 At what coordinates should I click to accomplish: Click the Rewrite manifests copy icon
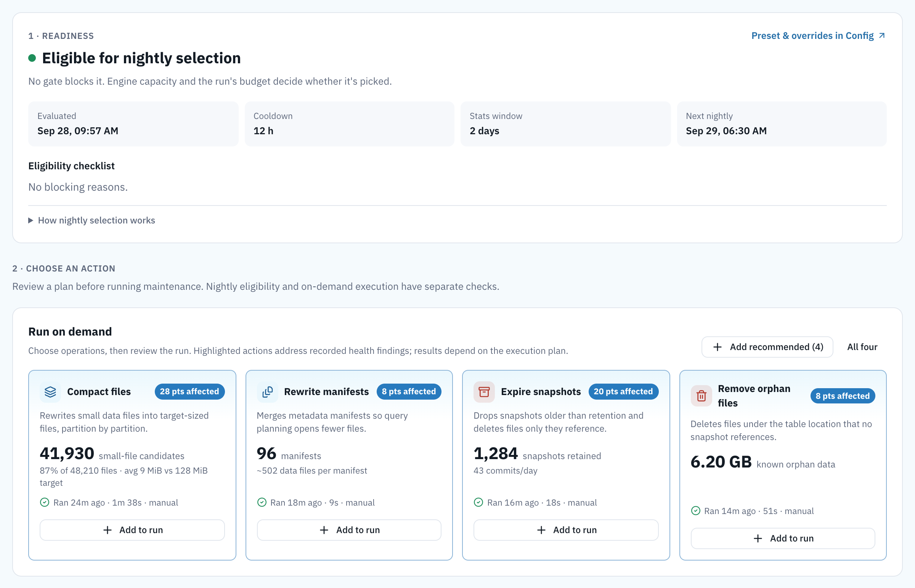267,392
